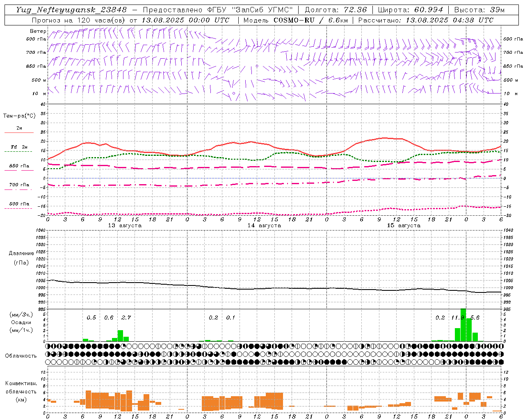525x420 pixels.
Task: Click the 2.7 precipitation total
Action: coord(126,318)
